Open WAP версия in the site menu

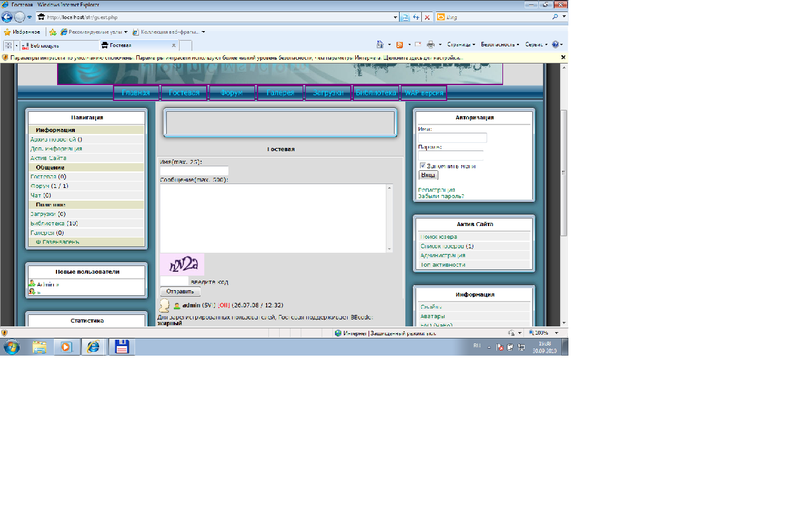[424, 93]
